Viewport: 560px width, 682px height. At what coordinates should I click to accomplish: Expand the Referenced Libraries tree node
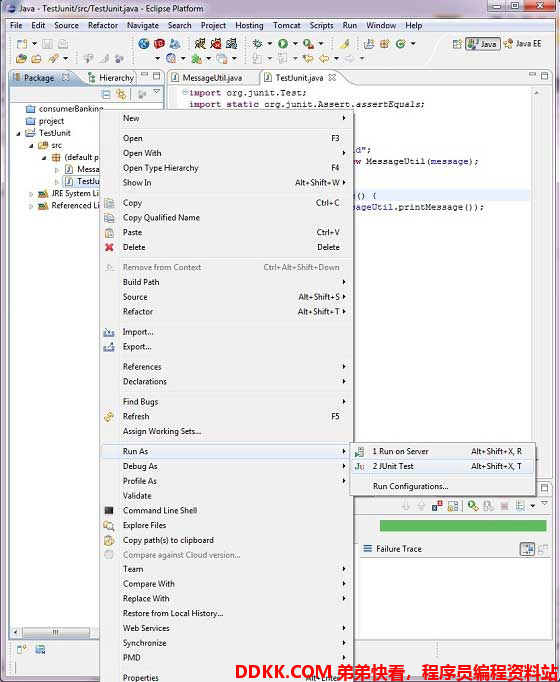pos(31,206)
